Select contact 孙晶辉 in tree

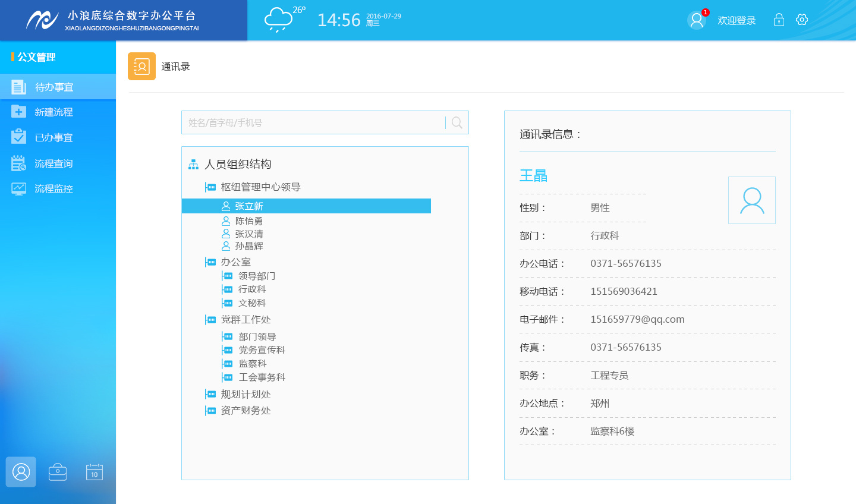(x=249, y=245)
